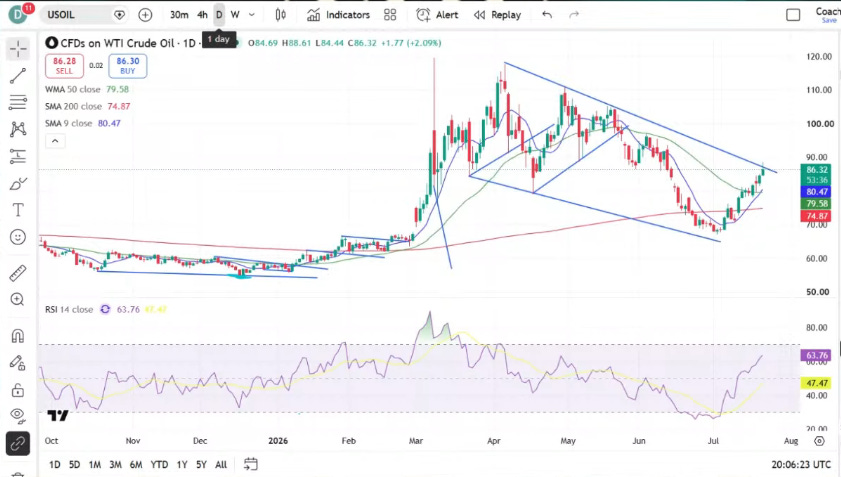
Task: Create a new Alert
Action: (x=437, y=15)
